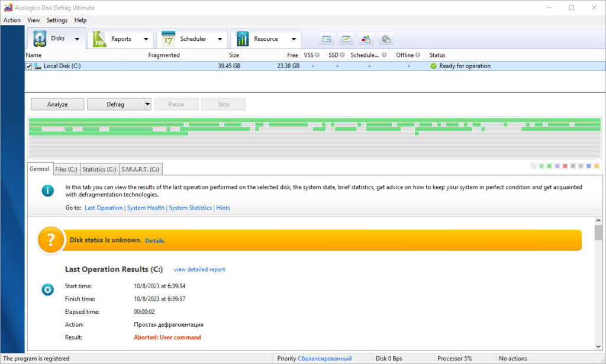
Task: Click the Defrag button
Action: click(x=115, y=104)
